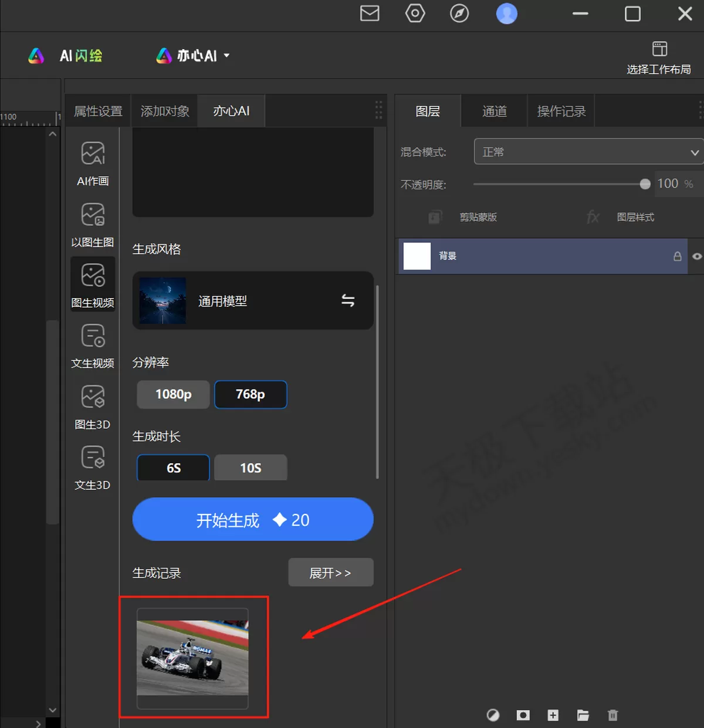Switch to the 通道 tab

[494, 111]
